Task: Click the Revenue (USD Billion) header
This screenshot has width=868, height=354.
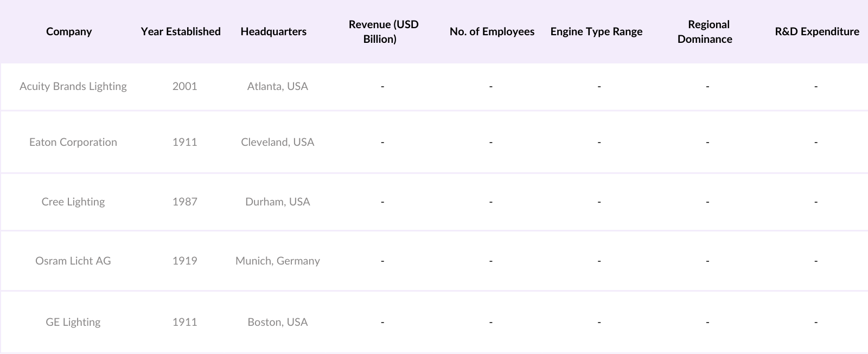Action: tap(383, 31)
